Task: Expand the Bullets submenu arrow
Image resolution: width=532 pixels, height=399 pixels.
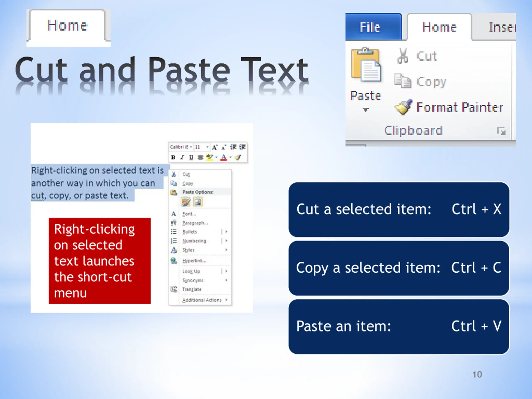Action: [226, 232]
